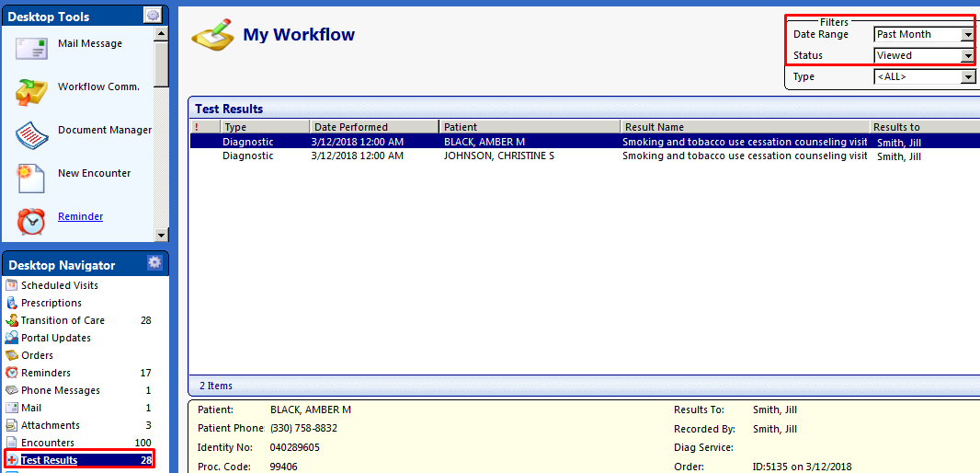
Task: Click the My Workflow notepad icon
Action: [x=212, y=36]
